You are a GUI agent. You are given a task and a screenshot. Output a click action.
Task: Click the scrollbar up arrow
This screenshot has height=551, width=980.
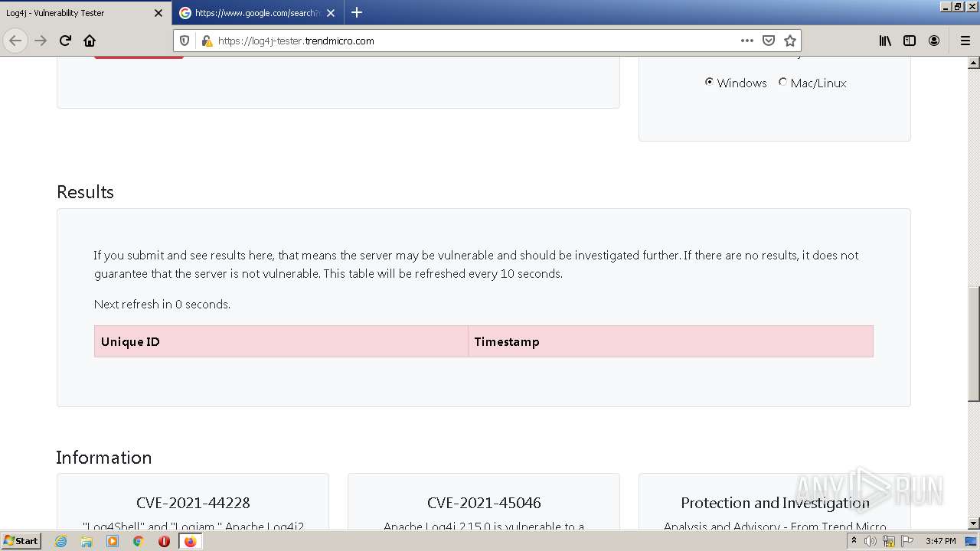pos(974,63)
